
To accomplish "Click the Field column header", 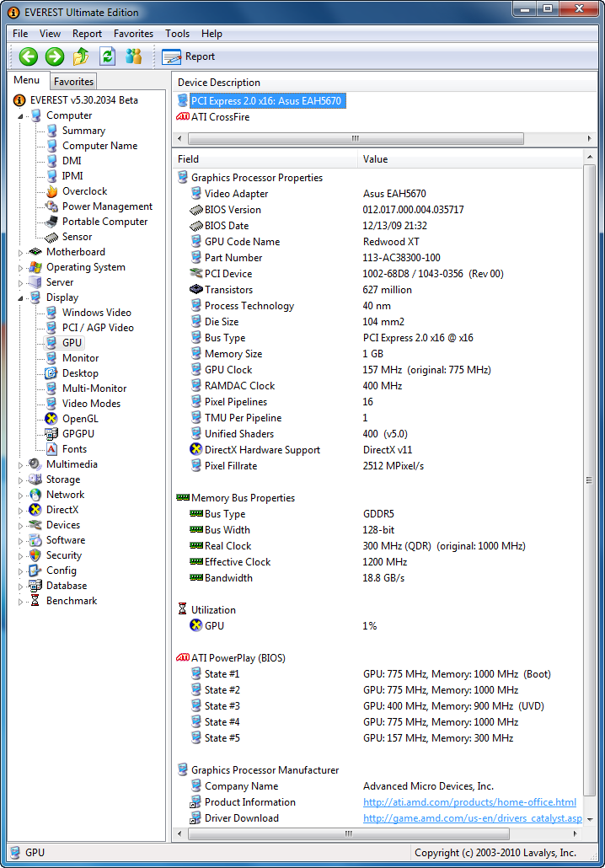I will click(x=265, y=159).
